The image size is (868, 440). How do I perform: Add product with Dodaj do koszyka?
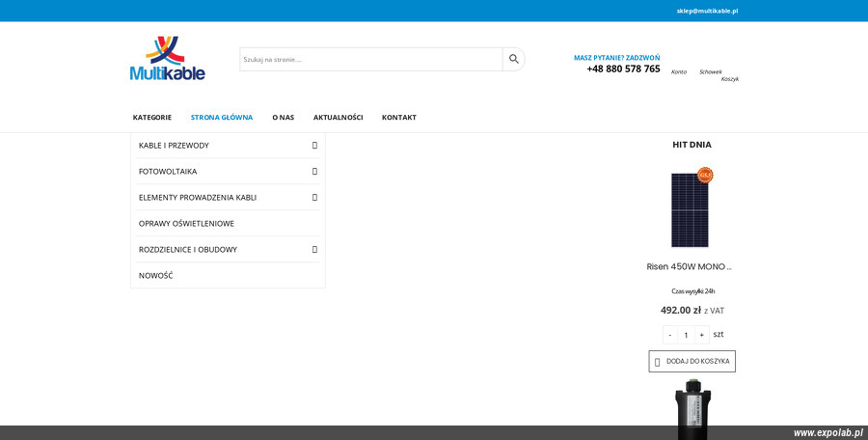pos(692,361)
